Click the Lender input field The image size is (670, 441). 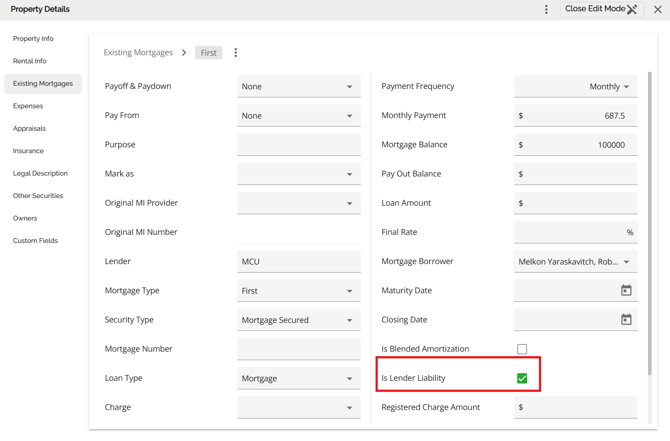click(298, 262)
